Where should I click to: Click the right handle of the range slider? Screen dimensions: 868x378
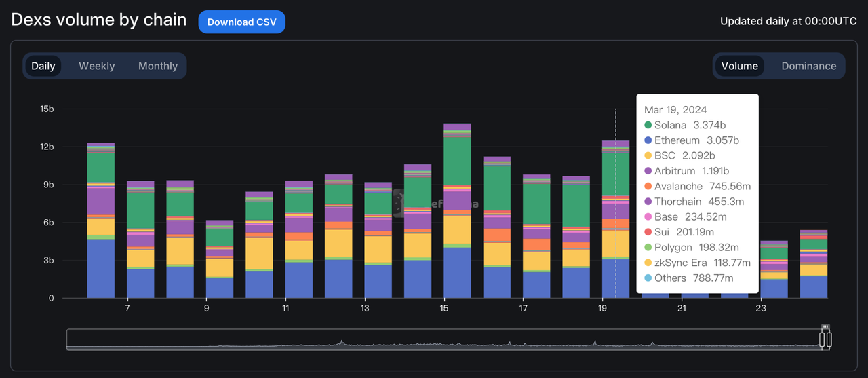[829, 339]
